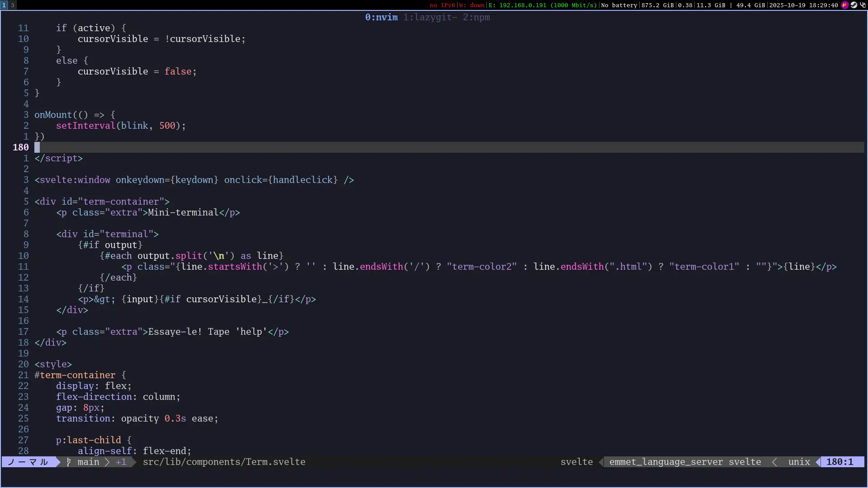Switch to the 2:npm tmux window

click(x=476, y=17)
